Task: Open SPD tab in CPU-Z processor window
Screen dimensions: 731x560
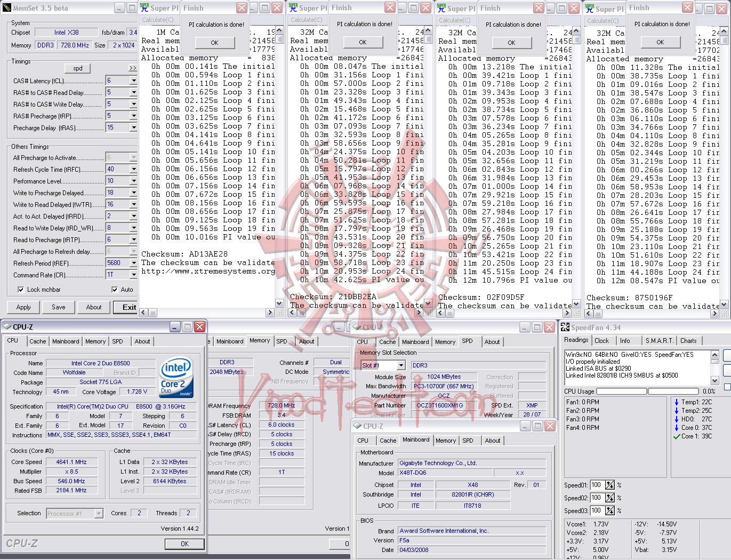Action: pyautogui.click(x=117, y=341)
